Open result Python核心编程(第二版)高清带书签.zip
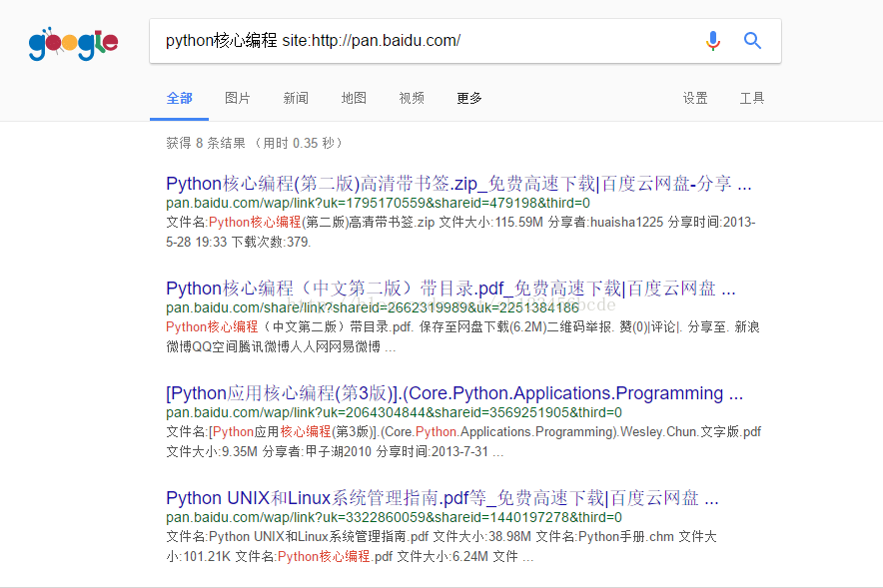This screenshot has height=588, width=883. coord(458,184)
